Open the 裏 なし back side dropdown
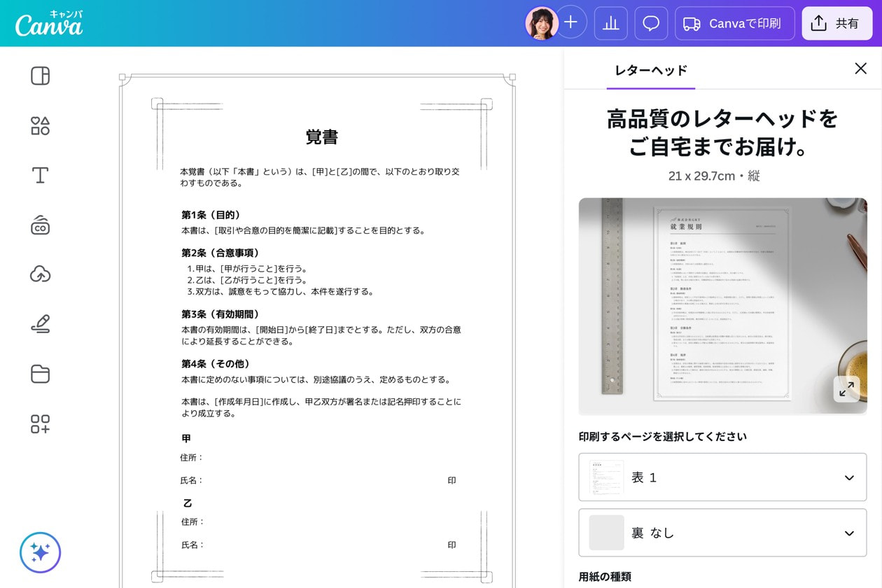Image resolution: width=882 pixels, height=588 pixels. [722, 532]
